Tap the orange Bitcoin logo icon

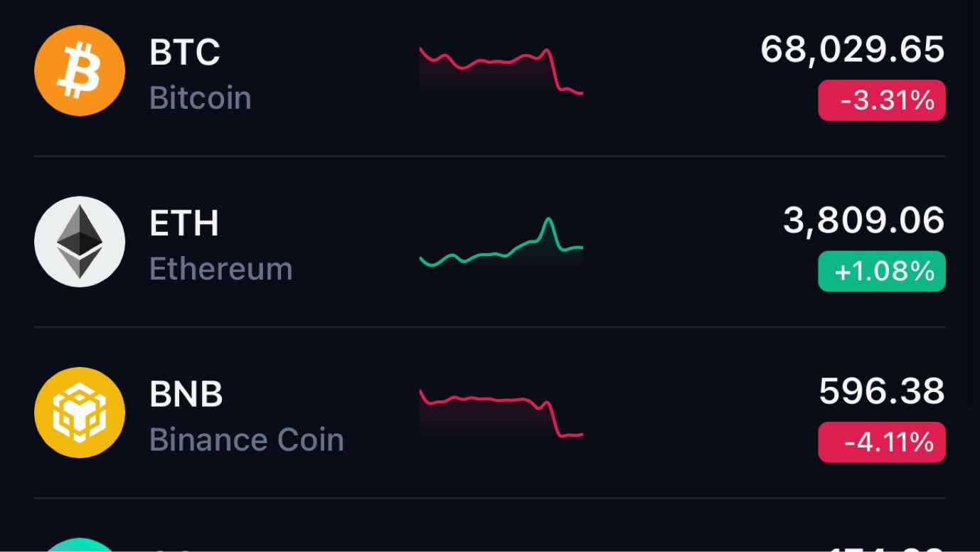[80, 70]
